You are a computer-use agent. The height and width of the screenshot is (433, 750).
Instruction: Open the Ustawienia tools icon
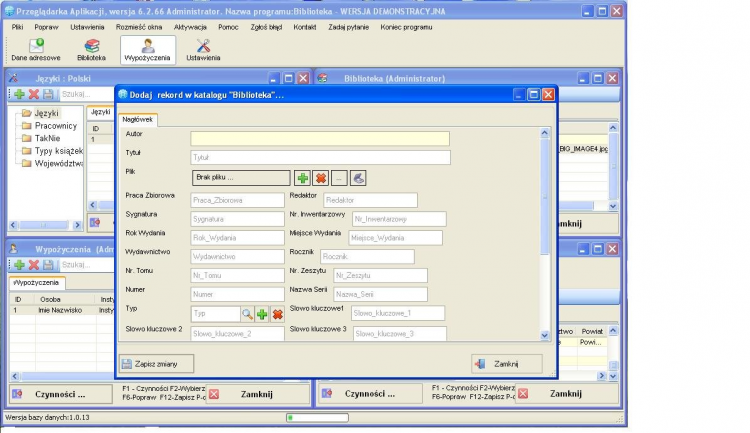click(x=203, y=50)
